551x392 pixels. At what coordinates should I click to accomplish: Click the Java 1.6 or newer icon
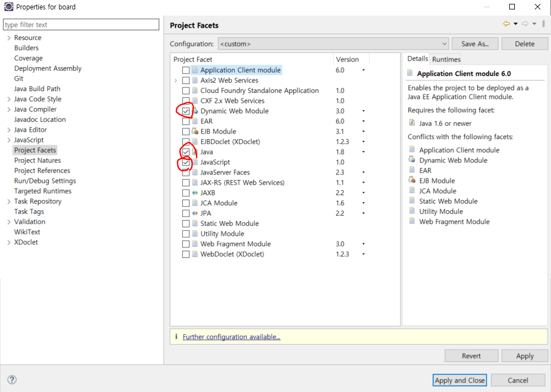click(412, 123)
